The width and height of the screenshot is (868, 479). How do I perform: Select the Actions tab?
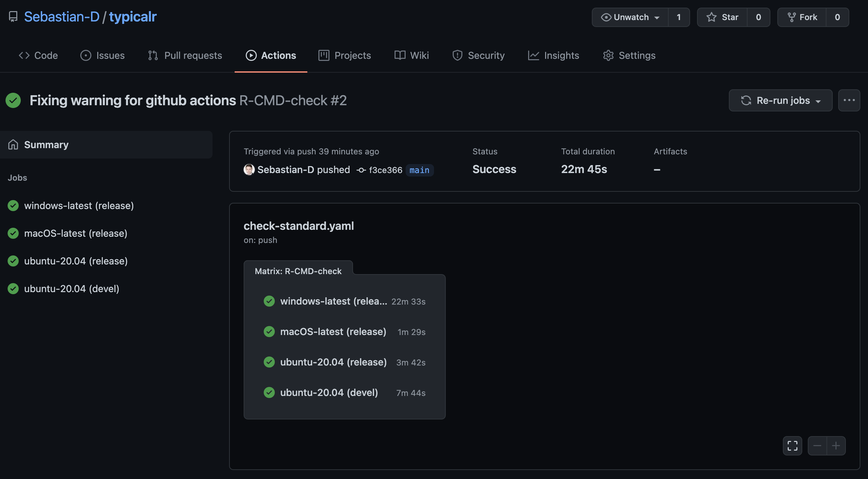tap(271, 55)
